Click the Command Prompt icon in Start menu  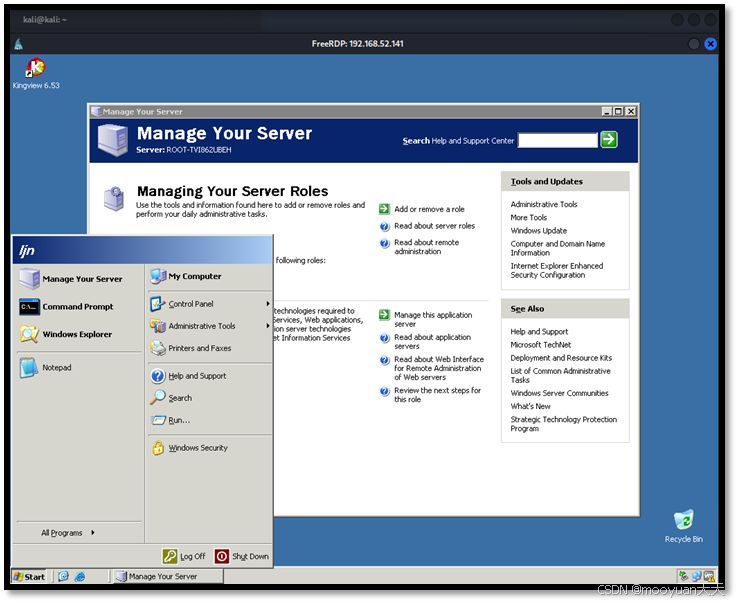click(29, 306)
